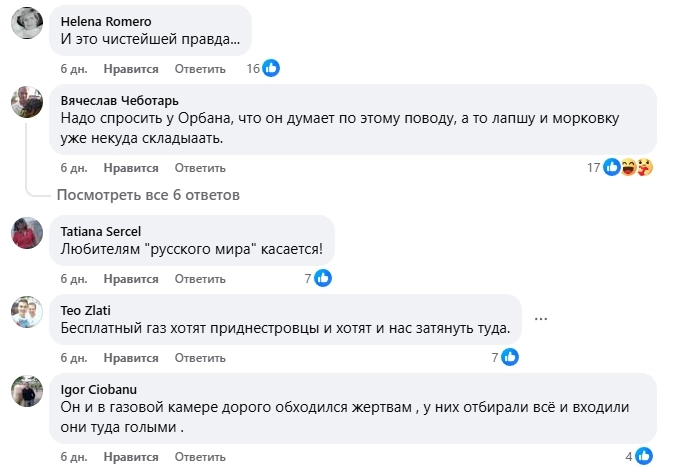Open reactions on Вячеслав Чеботарь's comment
The image size is (676, 468).
coord(627,167)
